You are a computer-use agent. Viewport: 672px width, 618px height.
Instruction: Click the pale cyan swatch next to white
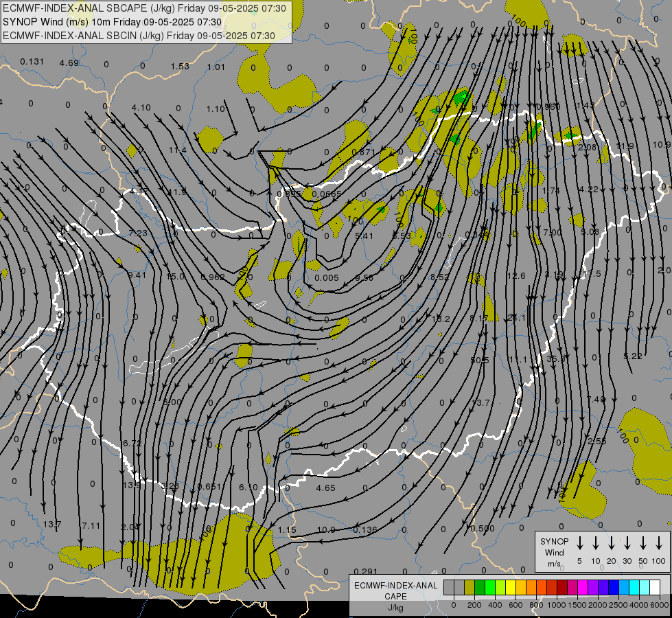pyautogui.click(x=645, y=587)
